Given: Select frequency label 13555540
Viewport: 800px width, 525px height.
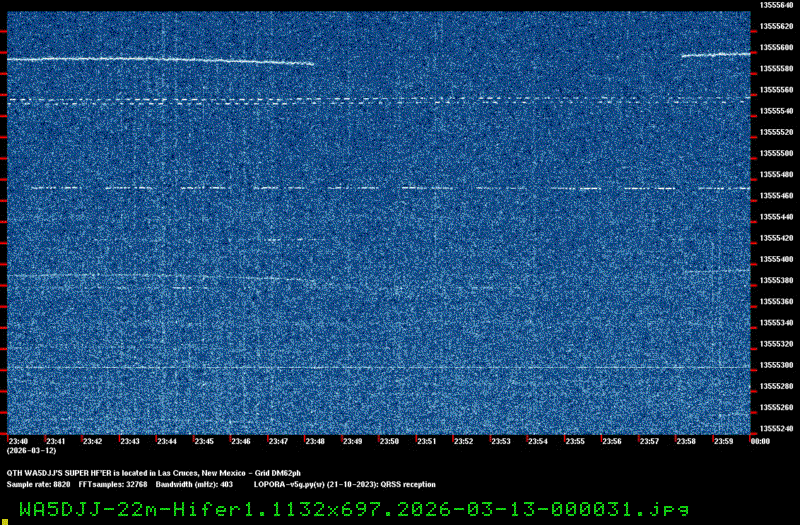Looking at the screenshot, I should [776, 111].
